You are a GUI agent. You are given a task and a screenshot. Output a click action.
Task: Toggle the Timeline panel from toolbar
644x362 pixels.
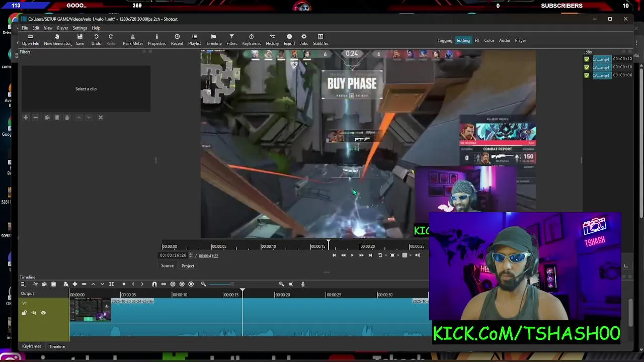click(x=214, y=40)
